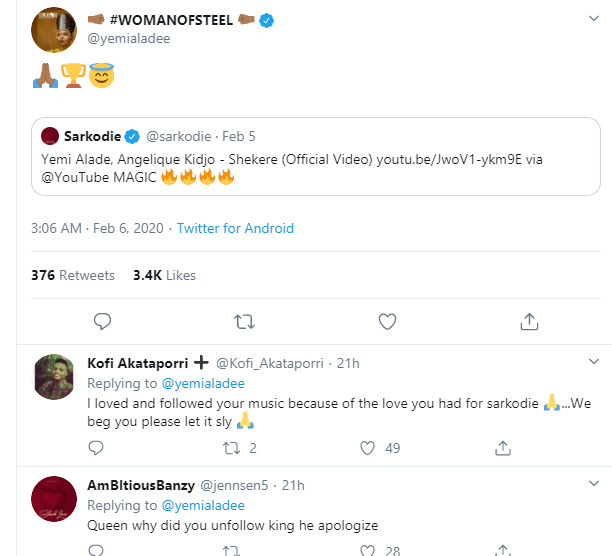
Task: Open the Twitter for Android source link
Action: tap(235, 228)
